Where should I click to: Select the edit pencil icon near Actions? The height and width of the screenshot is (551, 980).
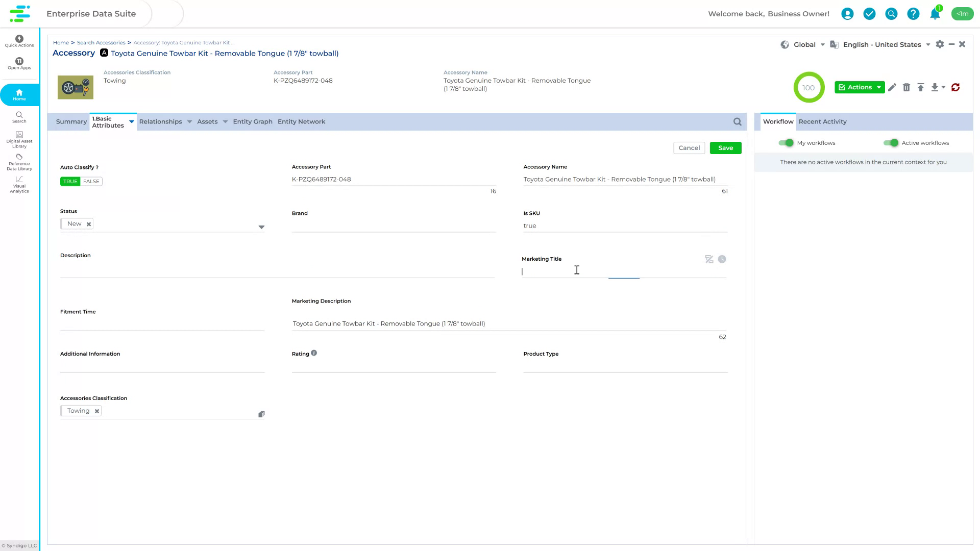tap(892, 87)
